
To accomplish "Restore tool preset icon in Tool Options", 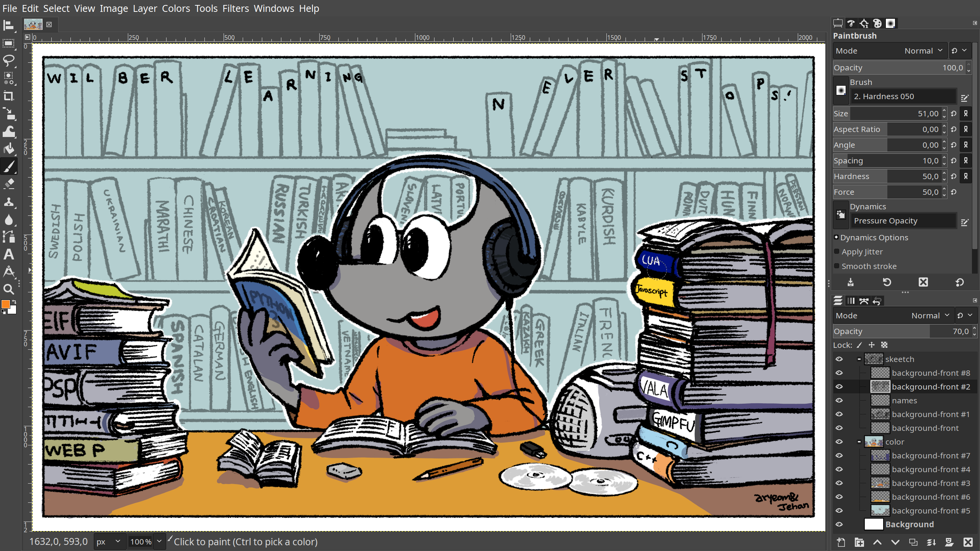I will [887, 282].
